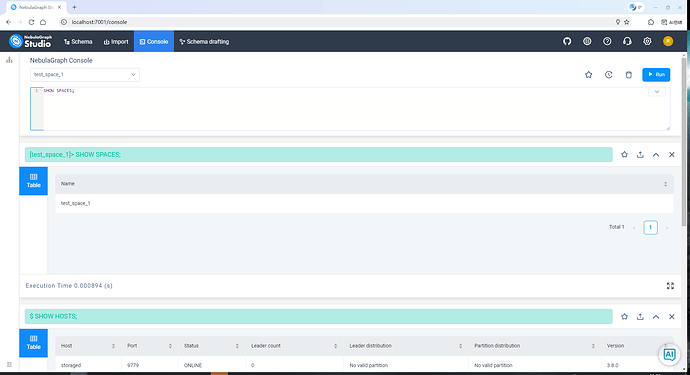Open the Import tab
Screen dimensions: 690x375
116,42
